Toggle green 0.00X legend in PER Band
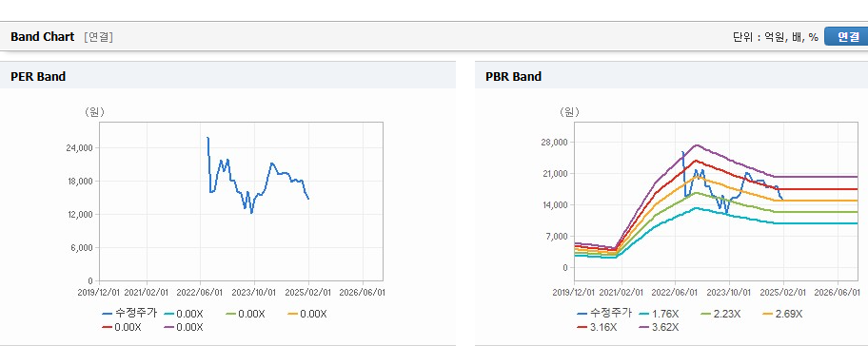868x346 pixels. [246, 314]
